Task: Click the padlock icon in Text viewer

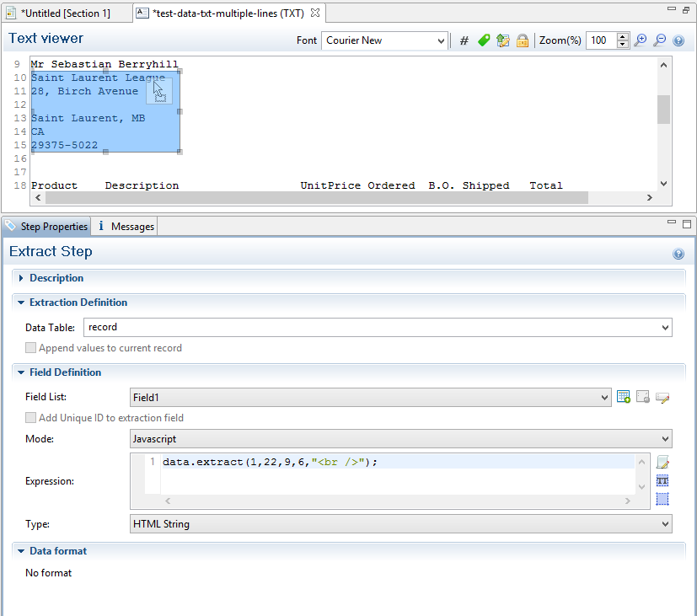Action: pos(523,40)
